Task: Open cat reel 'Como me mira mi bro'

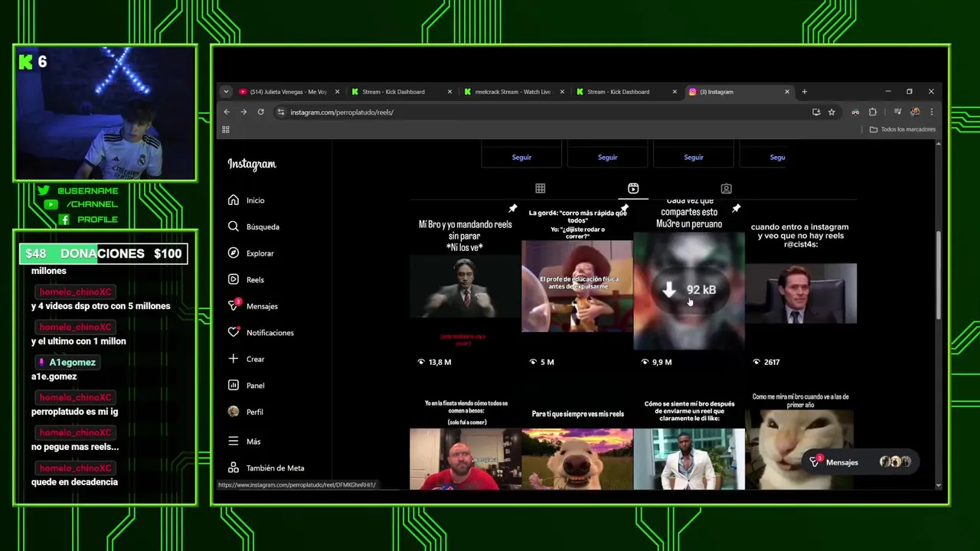Action: 801,441
